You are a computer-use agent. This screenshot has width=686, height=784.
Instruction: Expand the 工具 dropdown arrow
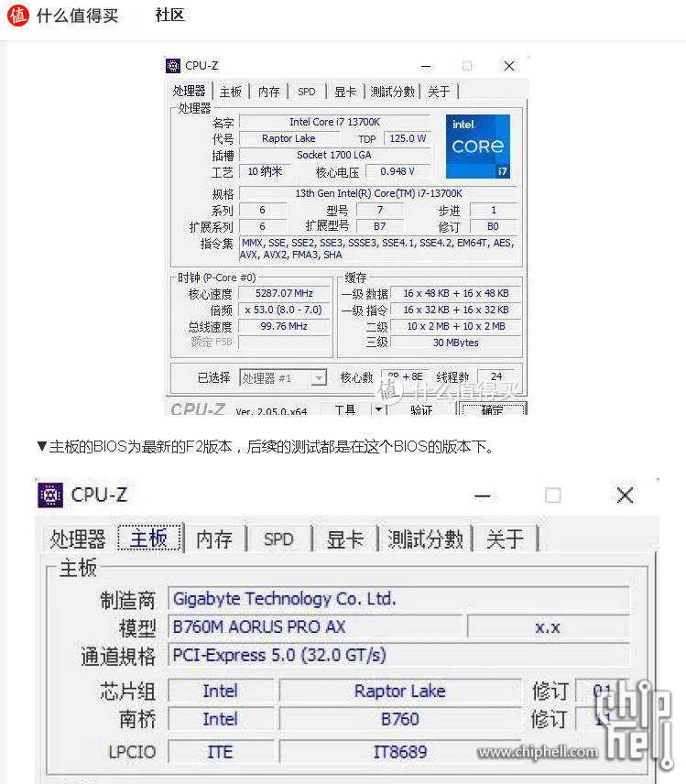(378, 409)
